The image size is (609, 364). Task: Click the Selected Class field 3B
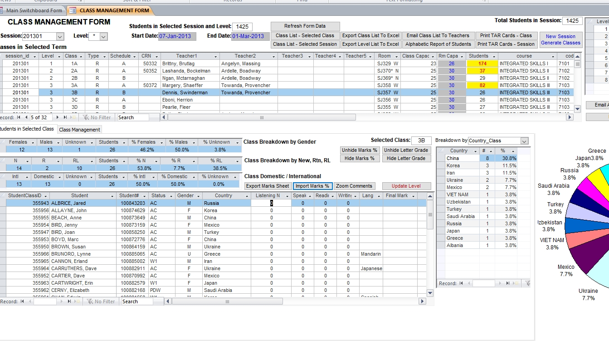pyautogui.click(x=421, y=141)
